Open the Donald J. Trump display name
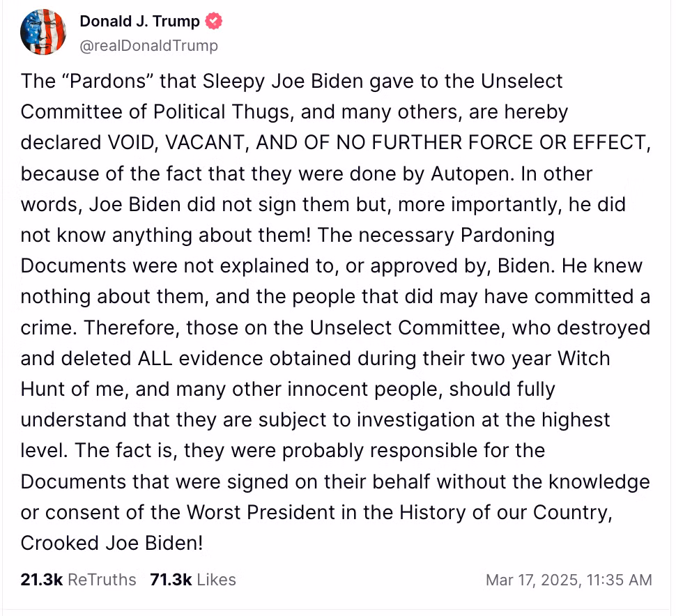 pyautogui.click(x=139, y=21)
